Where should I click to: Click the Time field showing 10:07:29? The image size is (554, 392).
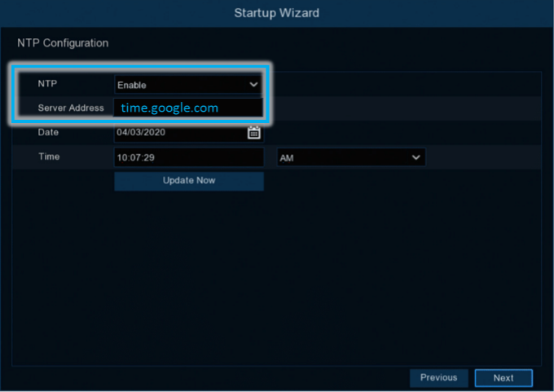tap(188, 157)
